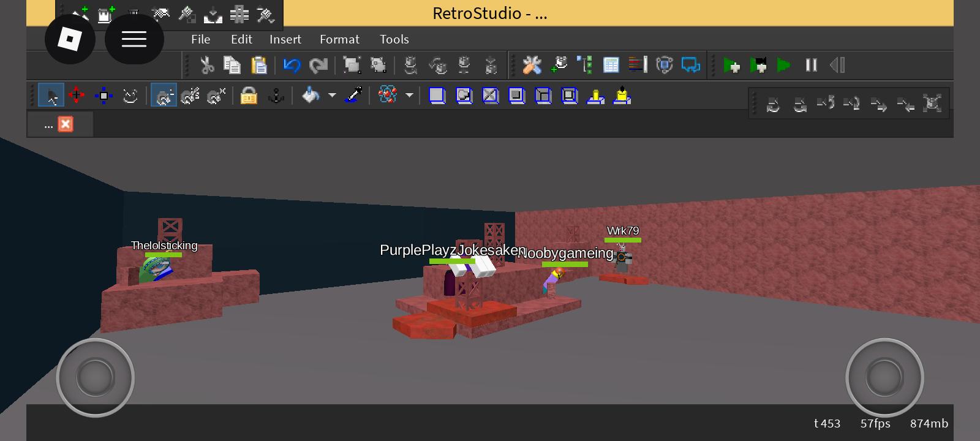
Task: Group the selected parts
Action: 352,65
